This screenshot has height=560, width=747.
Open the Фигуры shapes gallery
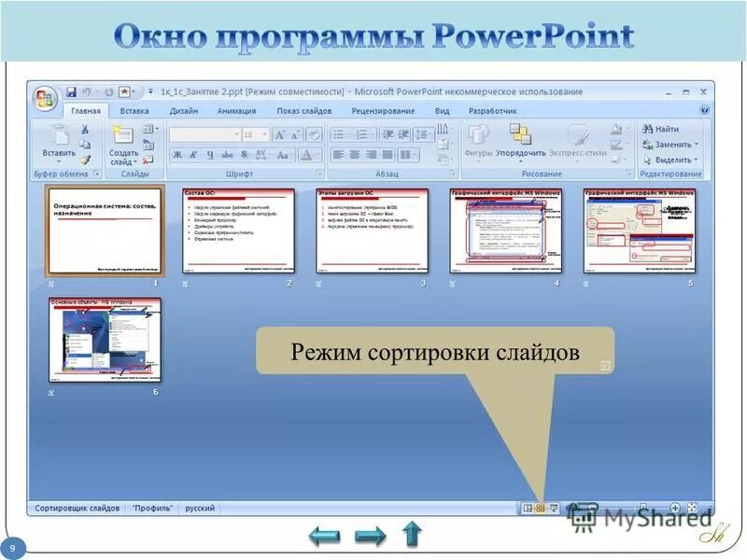[x=478, y=143]
